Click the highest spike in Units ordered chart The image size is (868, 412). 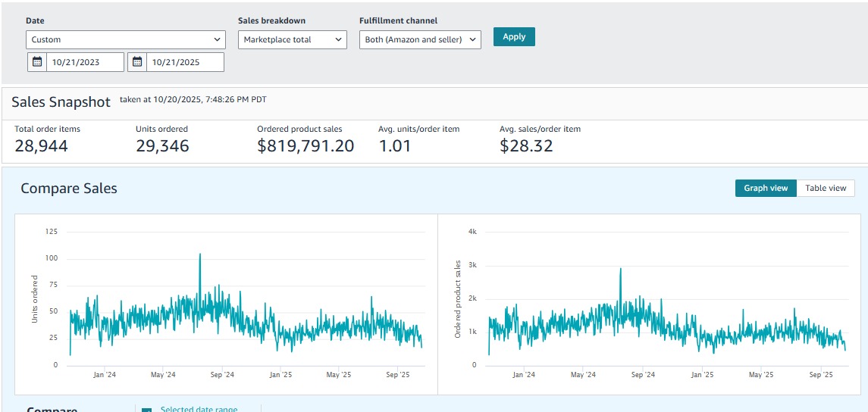coord(200,255)
